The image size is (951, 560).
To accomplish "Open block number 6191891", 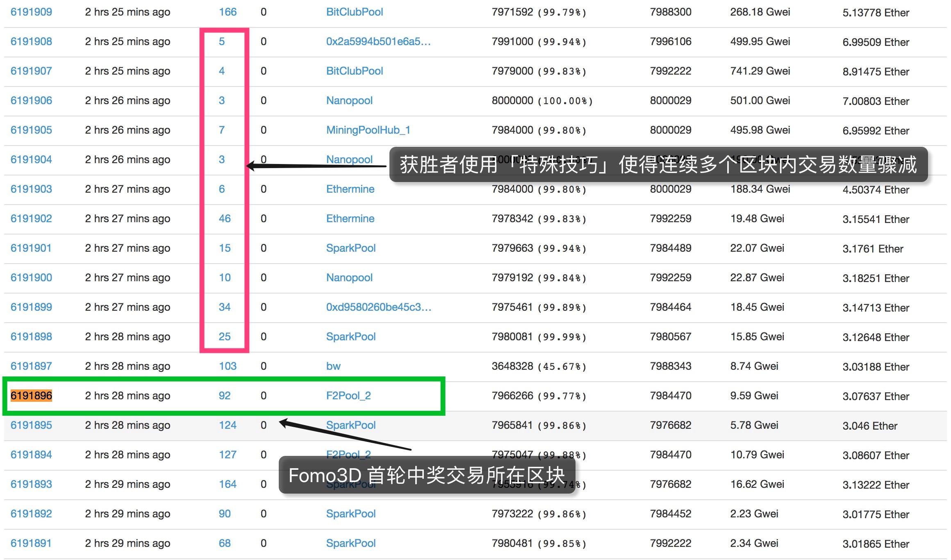I will (31, 543).
